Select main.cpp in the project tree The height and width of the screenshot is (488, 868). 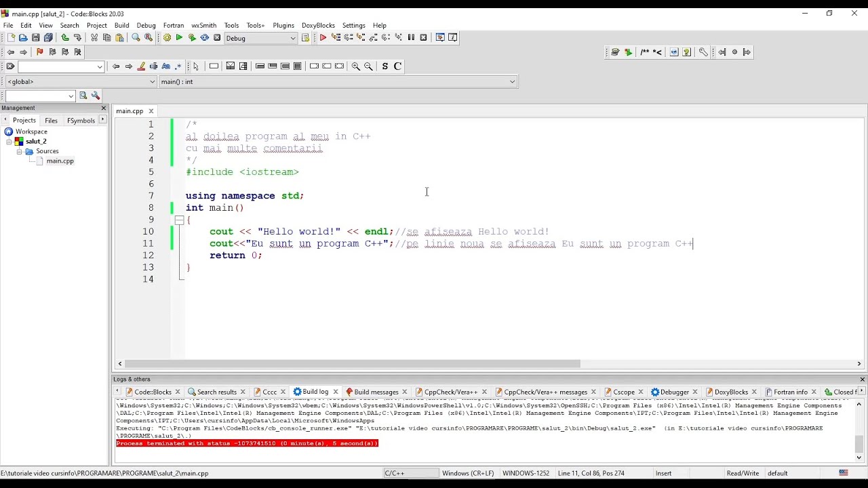[x=60, y=161]
